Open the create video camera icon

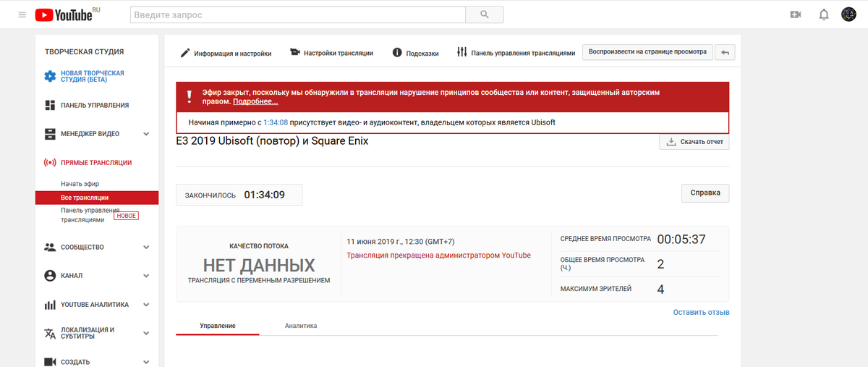[x=796, y=14]
